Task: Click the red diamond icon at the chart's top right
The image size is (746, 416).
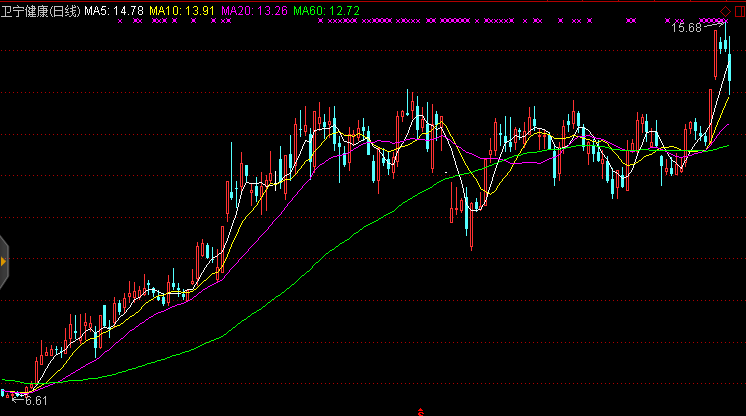Action: click(x=725, y=11)
